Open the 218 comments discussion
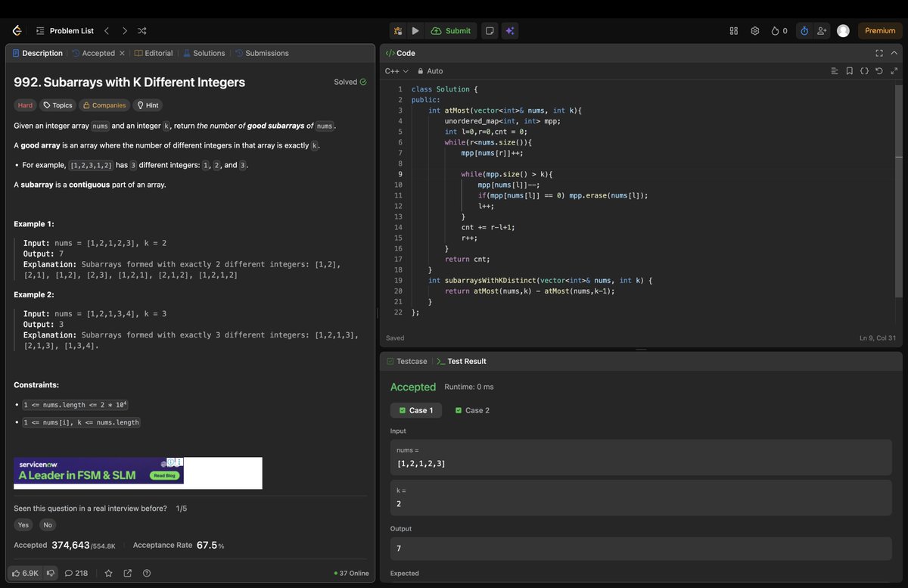 coord(76,573)
